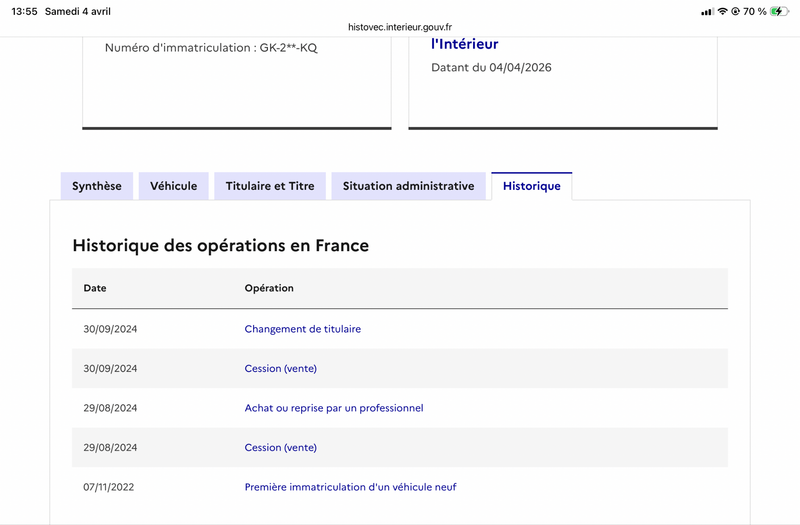
Task: Select the Historique tab
Action: [531, 186]
